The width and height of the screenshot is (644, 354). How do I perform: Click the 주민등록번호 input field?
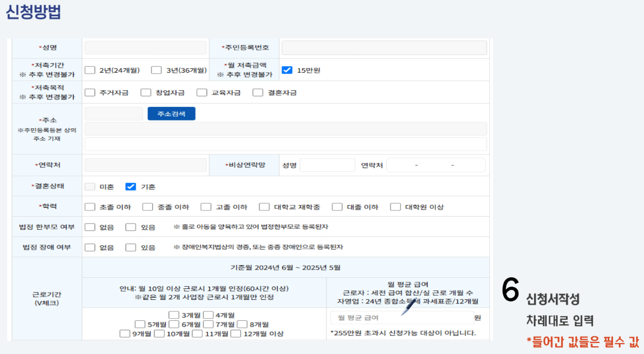point(384,48)
